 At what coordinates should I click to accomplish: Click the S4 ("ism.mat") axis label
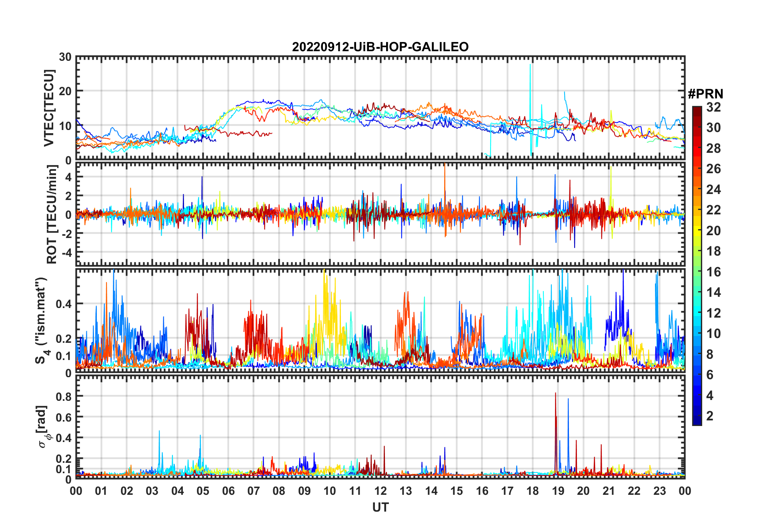coord(41,320)
